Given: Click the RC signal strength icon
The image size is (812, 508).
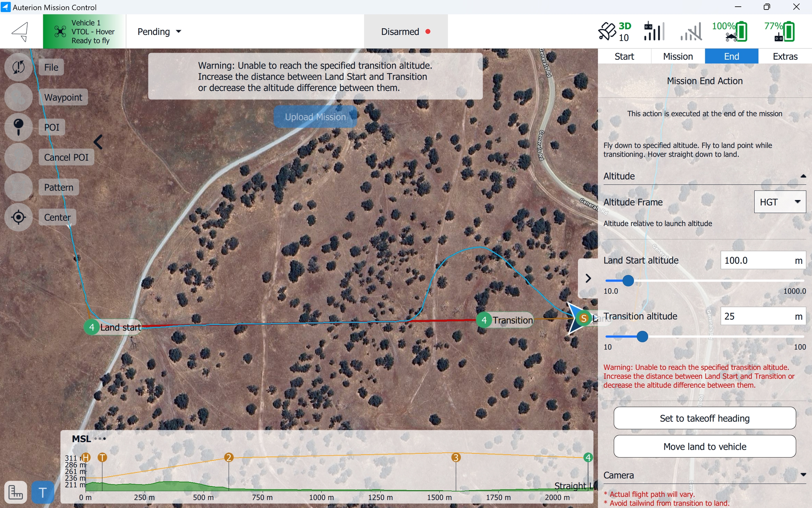Looking at the screenshot, I should click(x=654, y=31).
